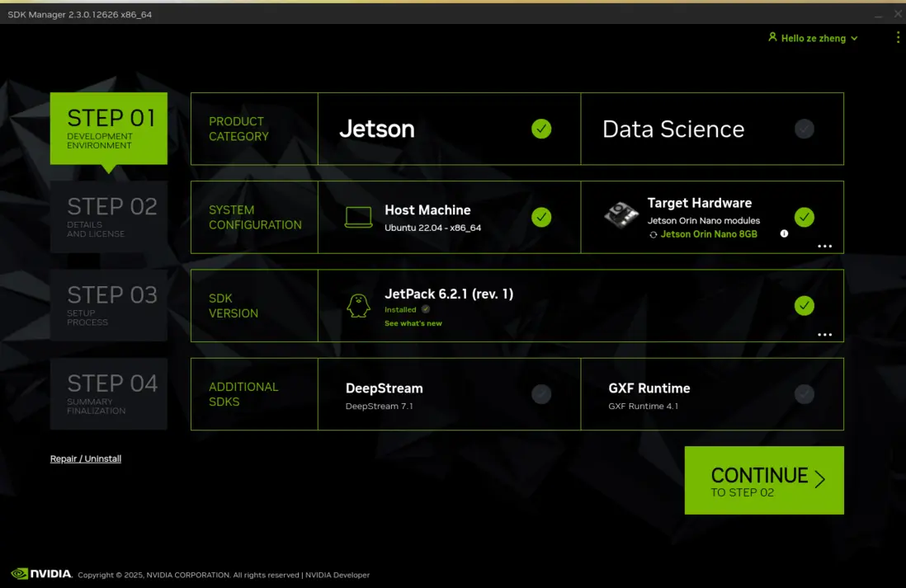Click the user profile icon beside Hello ze zheng
This screenshot has width=906, height=588.
pyautogui.click(x=772, y=37)
